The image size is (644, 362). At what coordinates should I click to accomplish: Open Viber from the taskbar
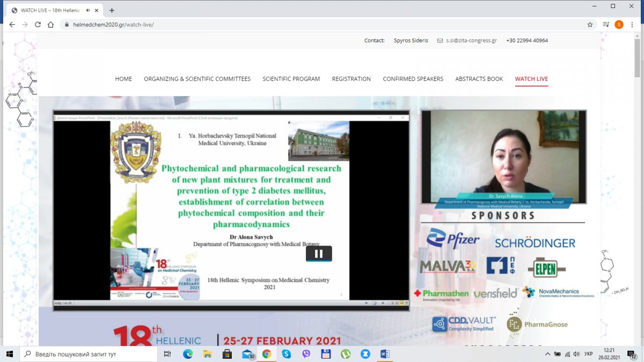pyautogui.click(x=306, y=354)
